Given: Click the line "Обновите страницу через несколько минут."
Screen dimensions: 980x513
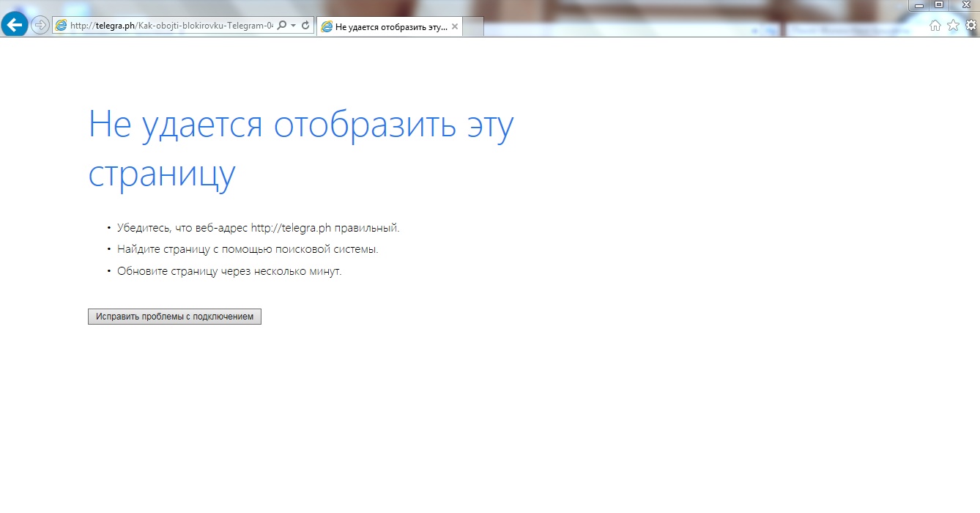Looking at the screenshot, I should pos(229,271).
